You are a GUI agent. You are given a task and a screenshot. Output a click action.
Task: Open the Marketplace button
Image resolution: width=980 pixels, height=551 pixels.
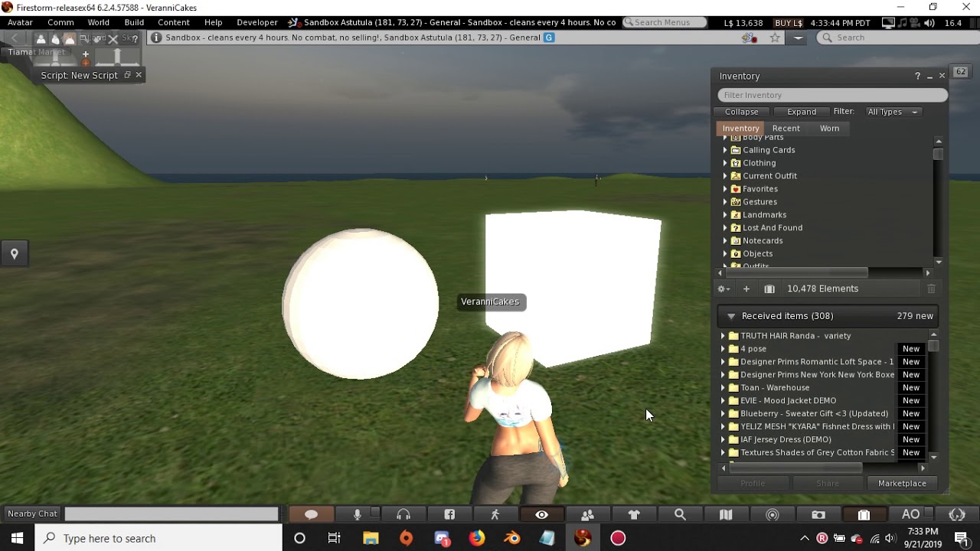pos(902,484)
